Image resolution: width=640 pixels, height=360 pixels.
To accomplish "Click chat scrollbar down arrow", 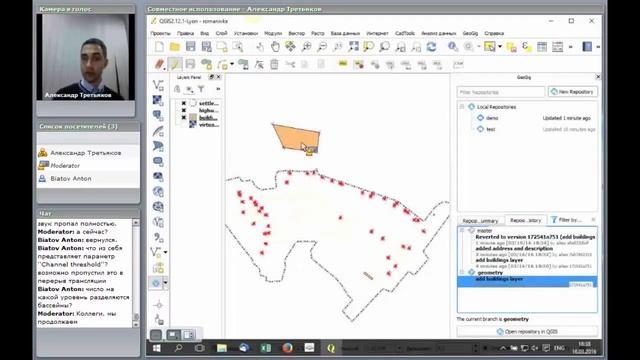I will [x=136, y=324].
